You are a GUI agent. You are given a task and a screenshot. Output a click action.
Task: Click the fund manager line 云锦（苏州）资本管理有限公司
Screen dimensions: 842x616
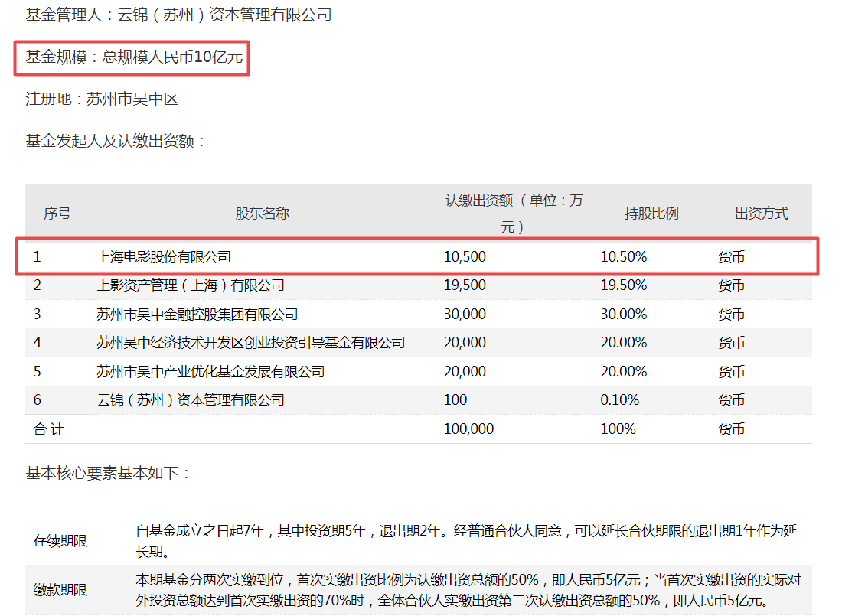coord(178,15)
